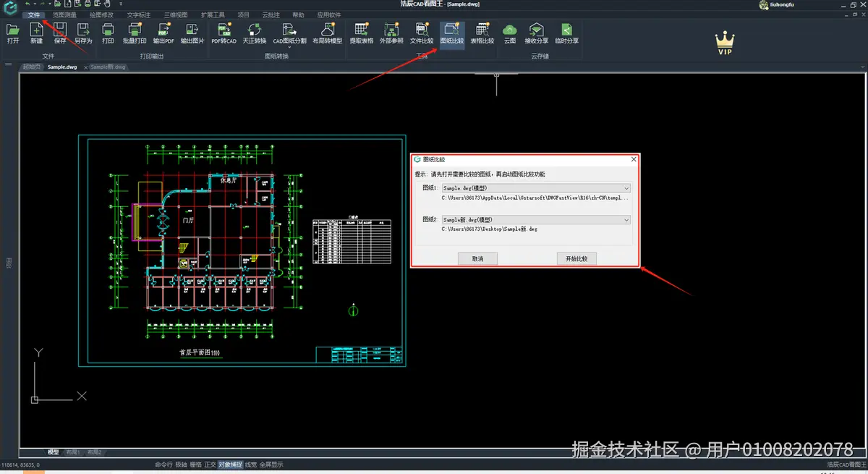
Task: Open the 外部参照 external reference tool
Action: 391,31
